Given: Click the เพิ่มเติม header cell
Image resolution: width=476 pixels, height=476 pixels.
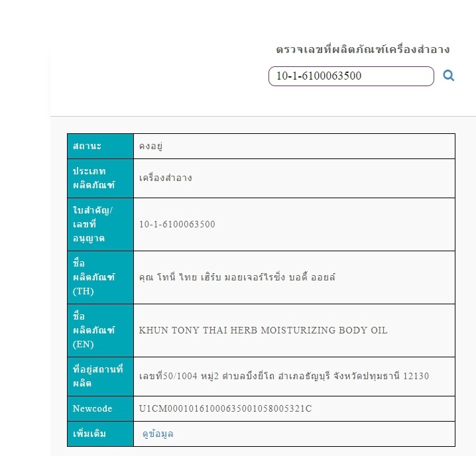Looking at the screenshot, I should (x=100, y=434).
